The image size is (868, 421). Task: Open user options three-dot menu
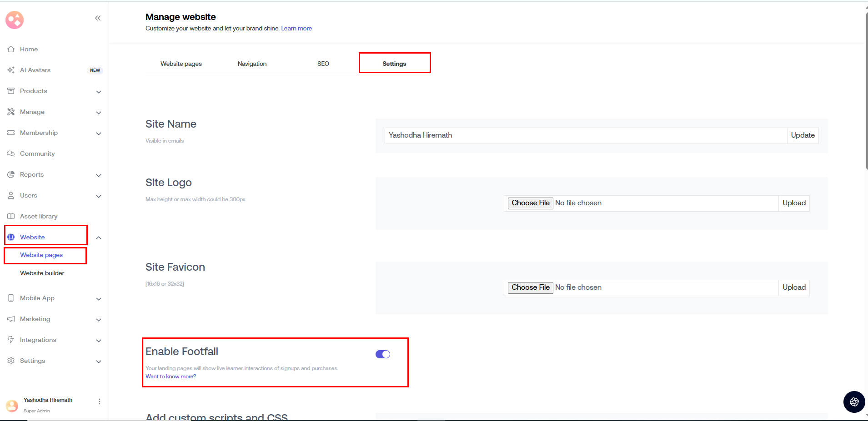100,401
